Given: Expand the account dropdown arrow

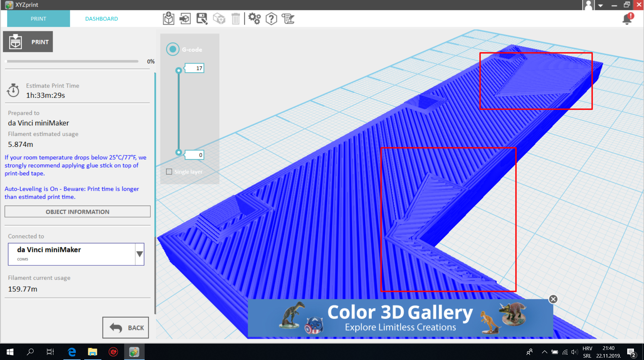Looking at the screenshot, I should pos(600,5).
